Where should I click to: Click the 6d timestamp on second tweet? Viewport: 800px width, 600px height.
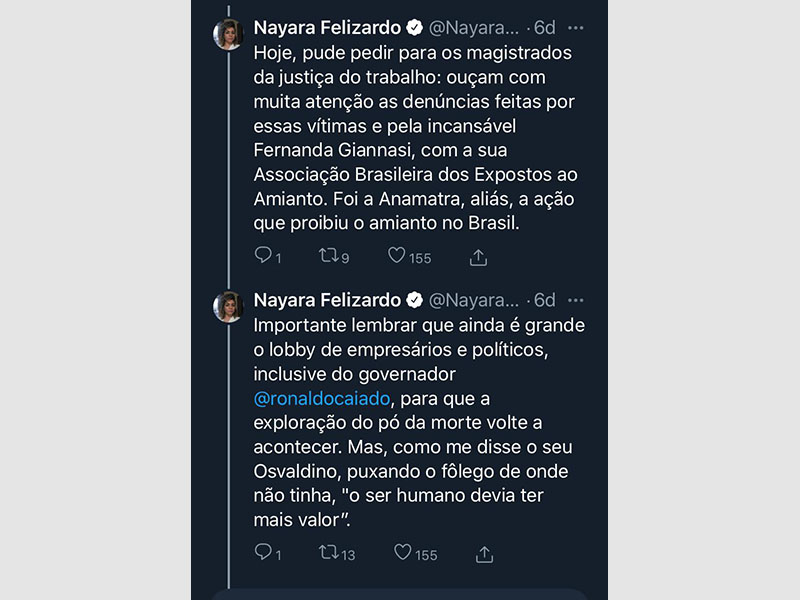tap(544, 300)
